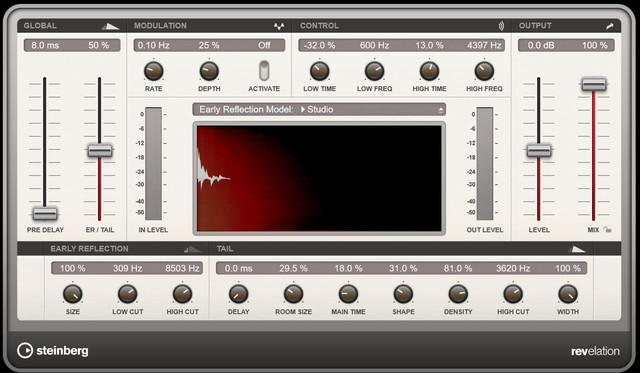Open the Early Reflection Model dropdown
Viewport: 640px width, 373px height.
point(319,109)
